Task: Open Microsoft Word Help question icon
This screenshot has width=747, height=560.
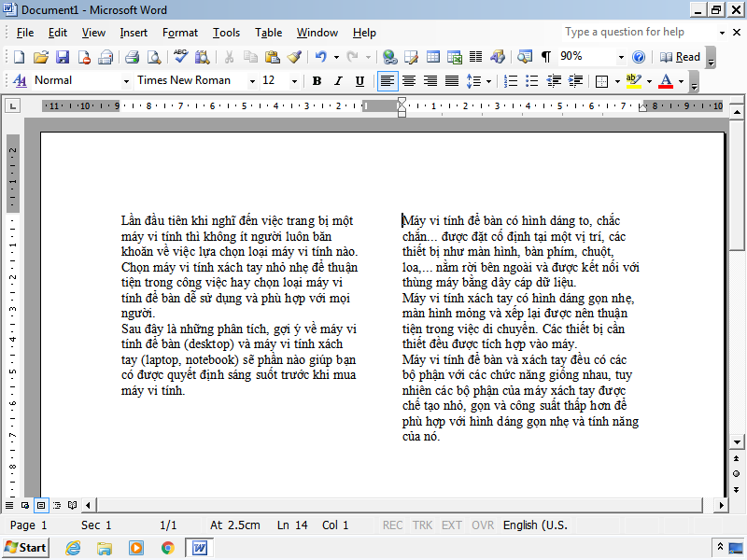Action: (639, 57)
